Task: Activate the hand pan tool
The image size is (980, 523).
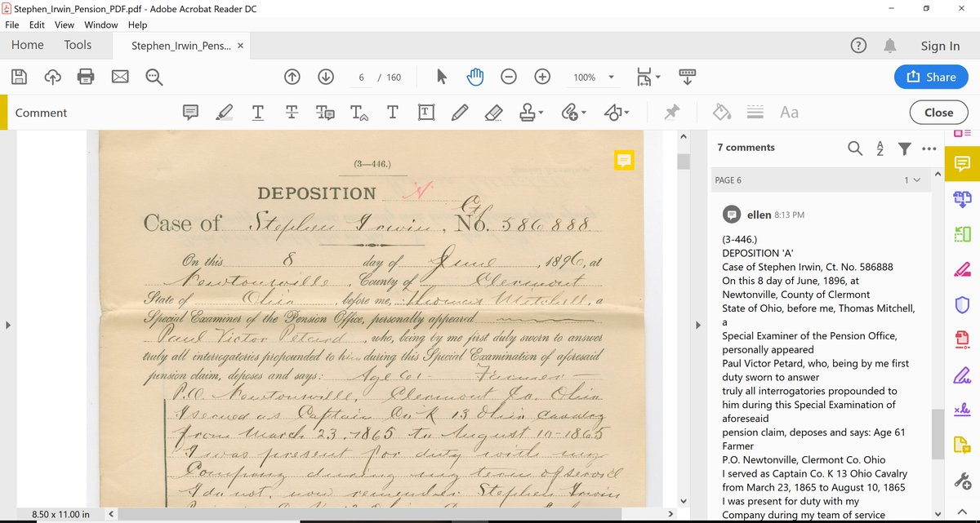Action: pyautogui.click(x=475, y=77)
